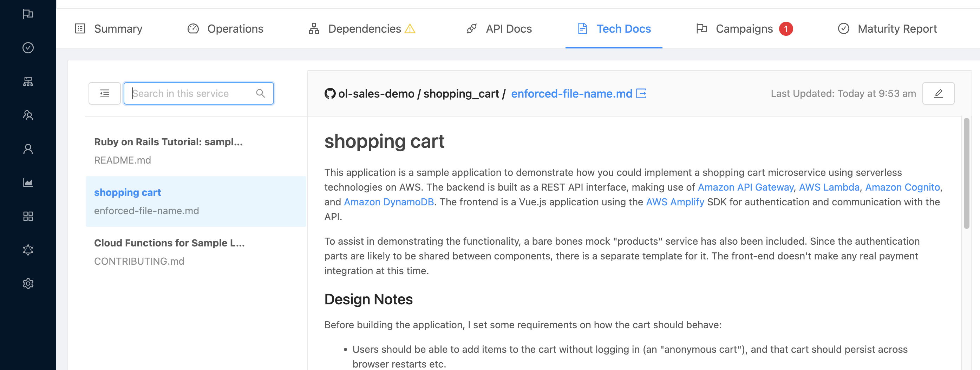Click the dependencies warning triangle icon

click(x=410, y=28)
